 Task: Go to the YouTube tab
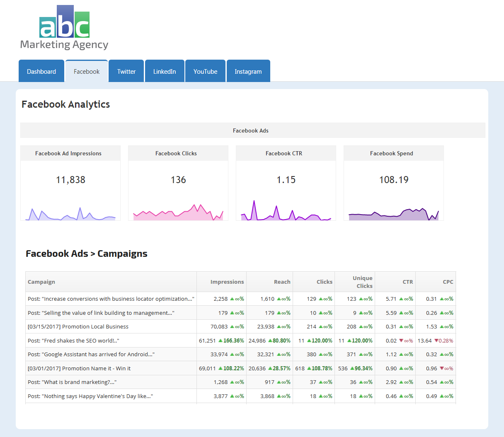click(x=205, y=71)
